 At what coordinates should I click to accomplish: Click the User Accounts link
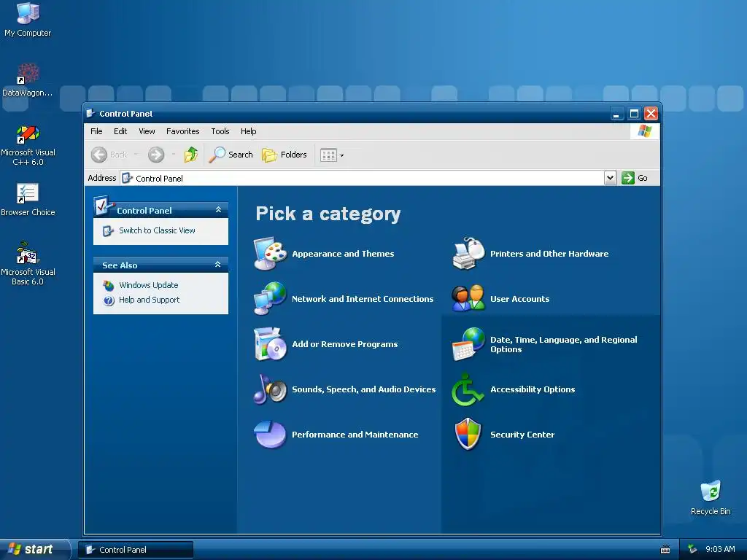click(x=519, y=299)
